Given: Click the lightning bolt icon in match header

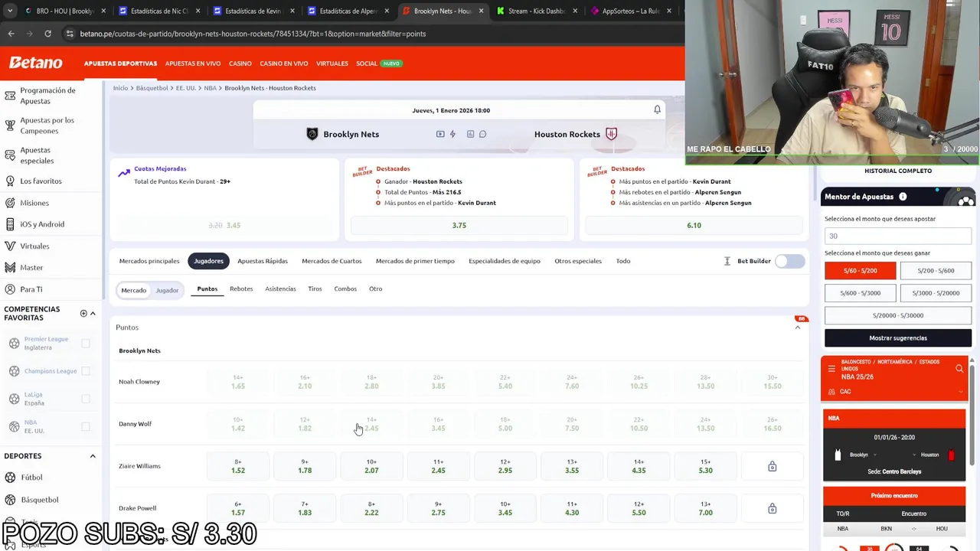Looking at the screenshot, I should (452, 134).
